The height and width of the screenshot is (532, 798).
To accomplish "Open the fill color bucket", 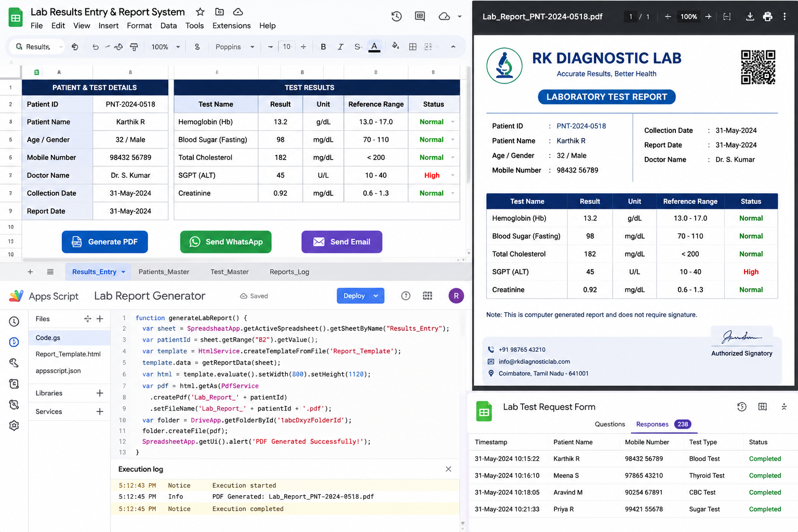I will (x=395, y=46).
